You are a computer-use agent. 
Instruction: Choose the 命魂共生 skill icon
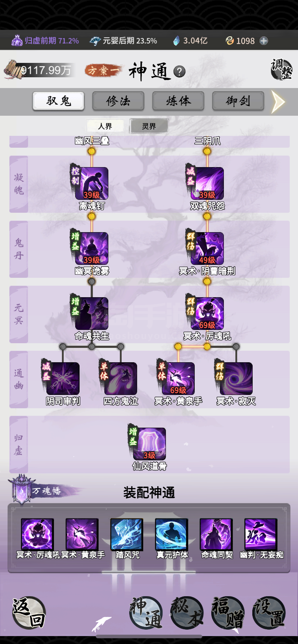tap(92, 313)
